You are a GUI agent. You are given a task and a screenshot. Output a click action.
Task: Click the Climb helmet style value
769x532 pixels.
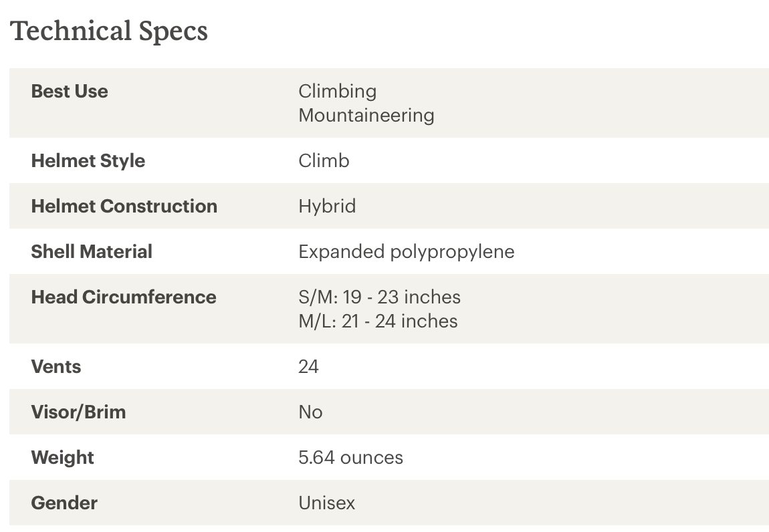click(x=324, y=161)
